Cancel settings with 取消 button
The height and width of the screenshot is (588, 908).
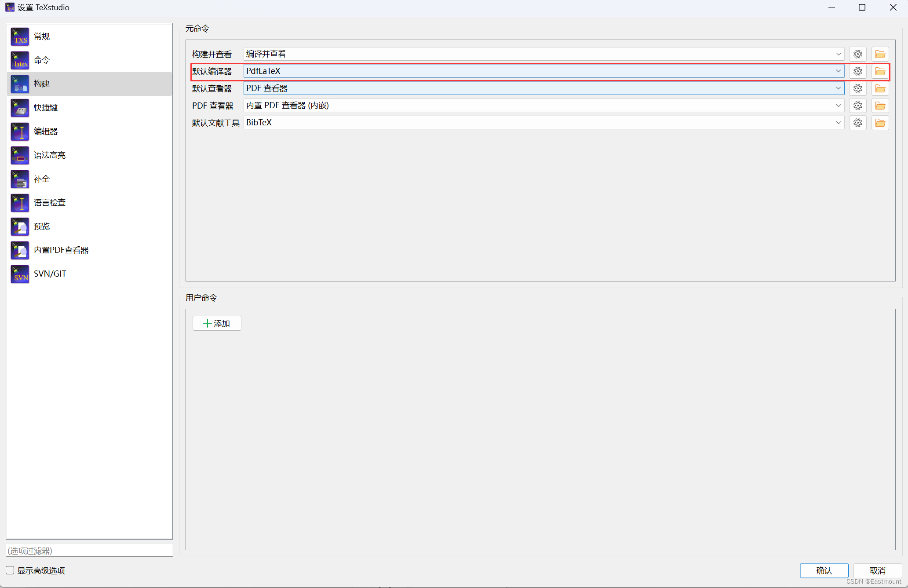[878, 570]
